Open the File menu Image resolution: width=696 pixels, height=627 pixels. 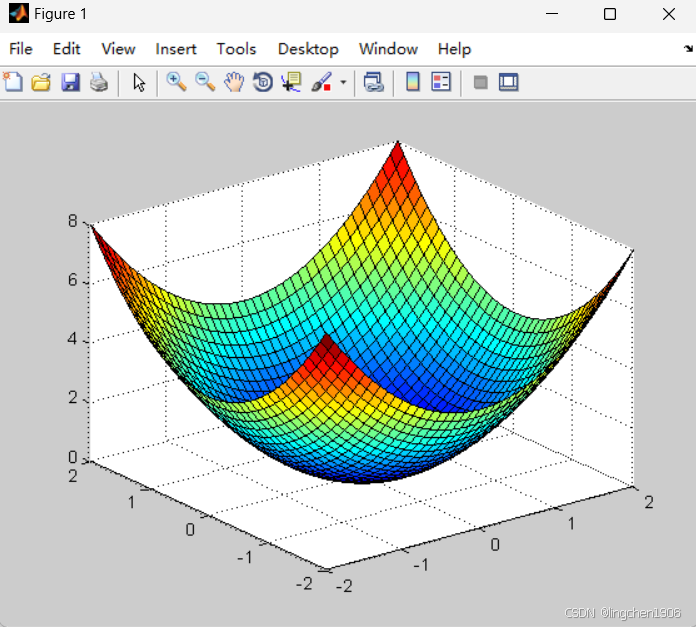[21, 49]
